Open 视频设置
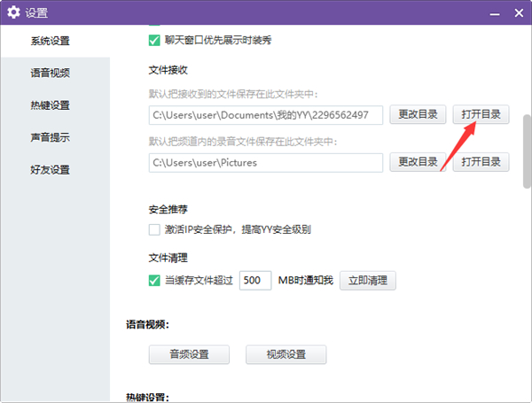This screenshot has height=403, width=532. click(286, 354)
